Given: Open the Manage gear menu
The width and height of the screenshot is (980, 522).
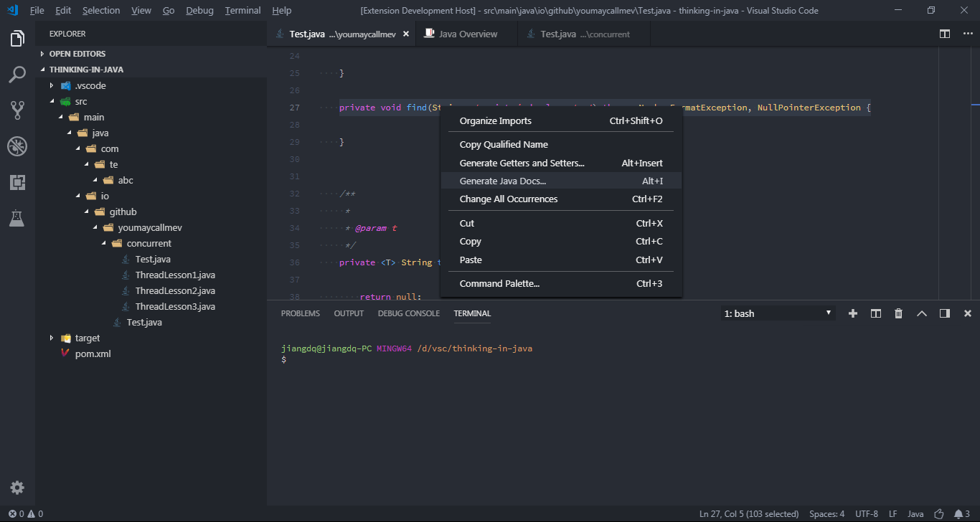Looking at the screenshot, I should coord(17,488).
